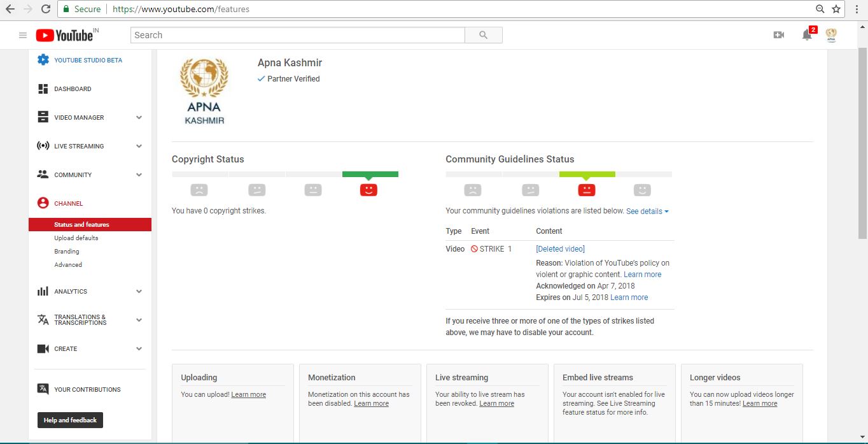Click the search magnifier button
Viewport: 868px width, 444px height.
click(483, 35)
